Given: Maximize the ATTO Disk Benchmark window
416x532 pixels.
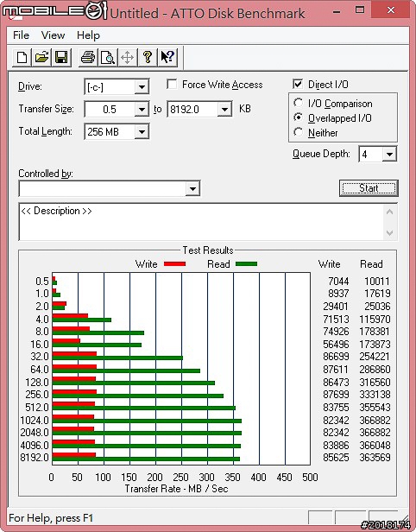Looking at the screenshot, I should tap(360, 9).
